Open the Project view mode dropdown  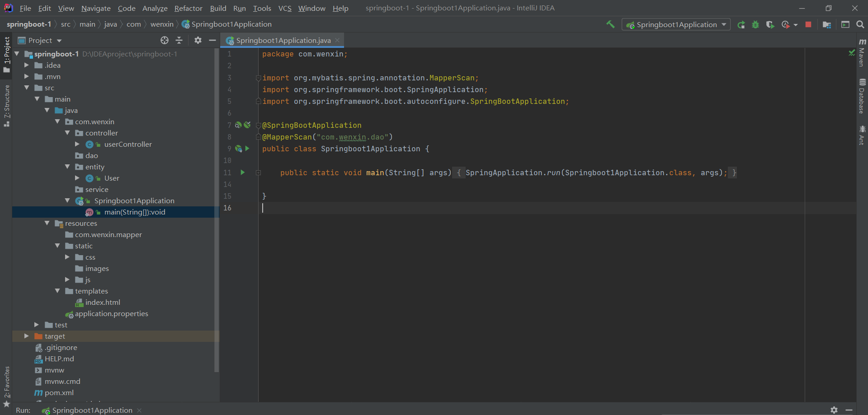(x=40, y=40)
